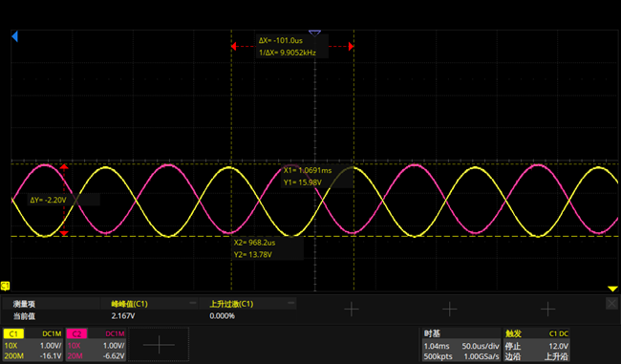Click the 上升沿 trigger slope
Viewport: 621px width, 364px height.
click(556, 356)
